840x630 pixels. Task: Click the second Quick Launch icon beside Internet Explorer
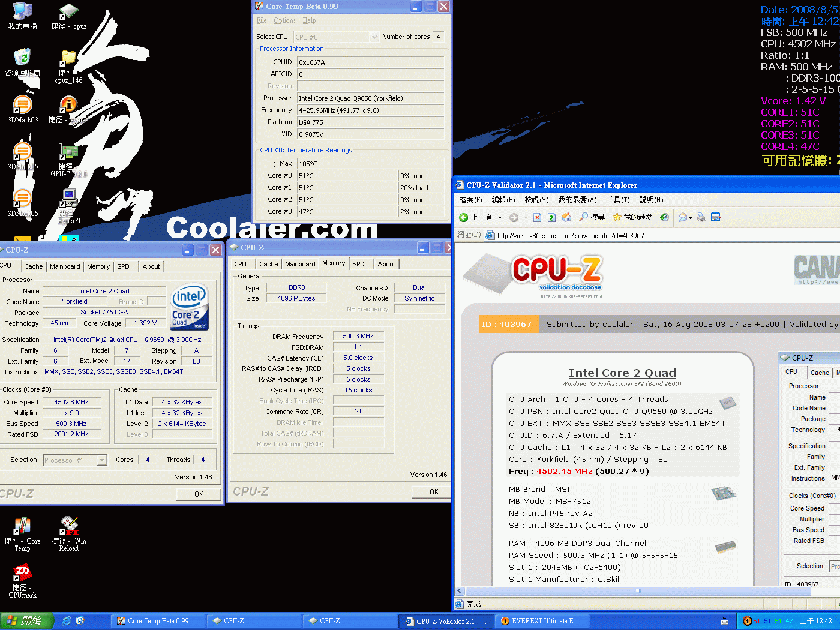pos(80,621)
